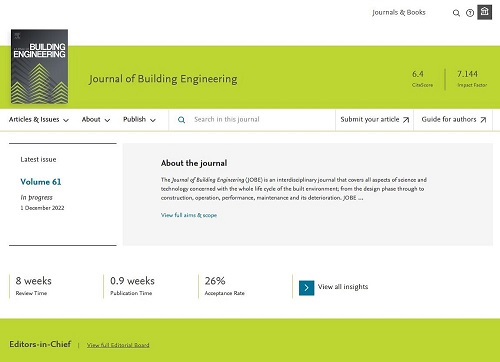Image resolution: width=500 pixels, height=362 pixels.
Task: Click external arrow icon beside Guide for authors
Action: coord(483,120)
